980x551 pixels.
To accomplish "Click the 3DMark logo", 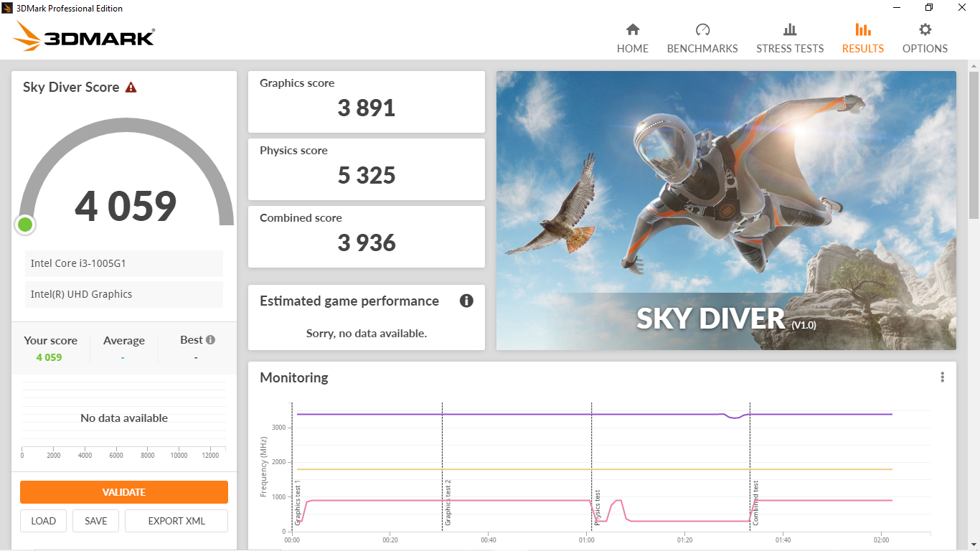I will (x=84, y=36).
